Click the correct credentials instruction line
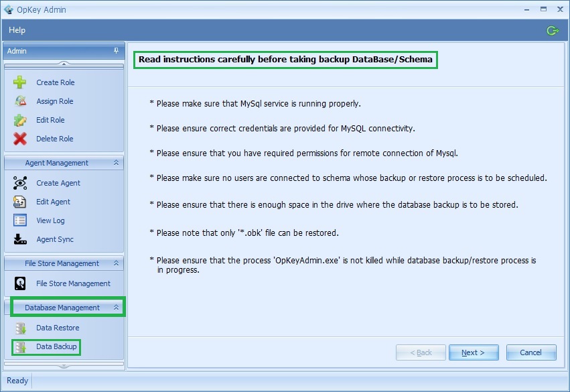Screen dimensions: 570x392 (x=282, y=129)
